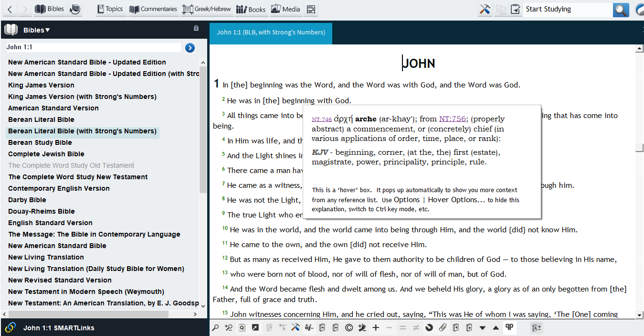Click the Bible list horizontal scroll right arrow
644x336 pixels.
195,314
